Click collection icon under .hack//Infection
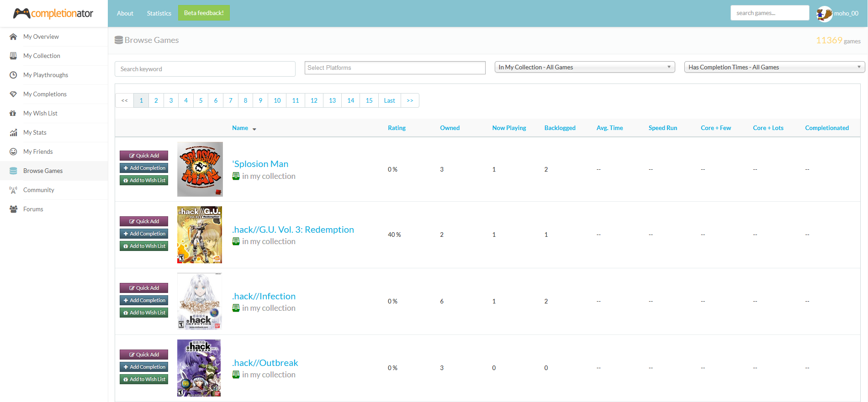The height and width of the screenshot is (402, 868). click(x=236, y=308)
